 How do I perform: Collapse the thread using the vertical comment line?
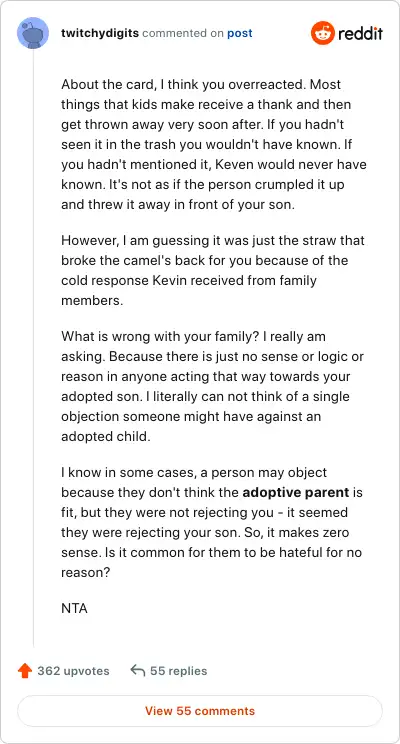[x=33, y=348]
